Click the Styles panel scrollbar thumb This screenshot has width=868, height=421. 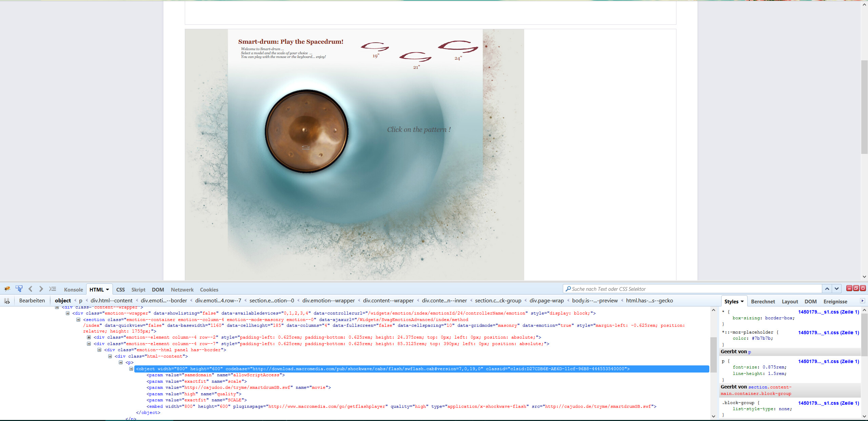[x=864, y=335]
